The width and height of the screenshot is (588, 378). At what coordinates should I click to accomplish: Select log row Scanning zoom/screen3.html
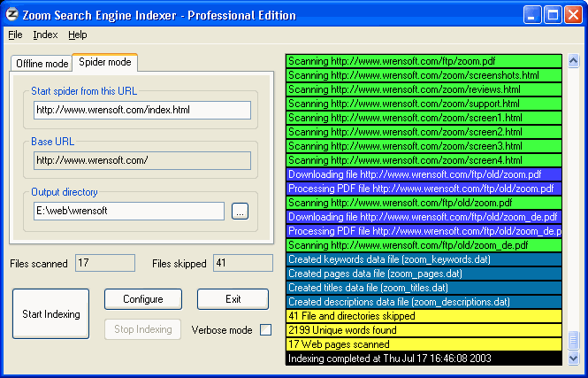424,146
